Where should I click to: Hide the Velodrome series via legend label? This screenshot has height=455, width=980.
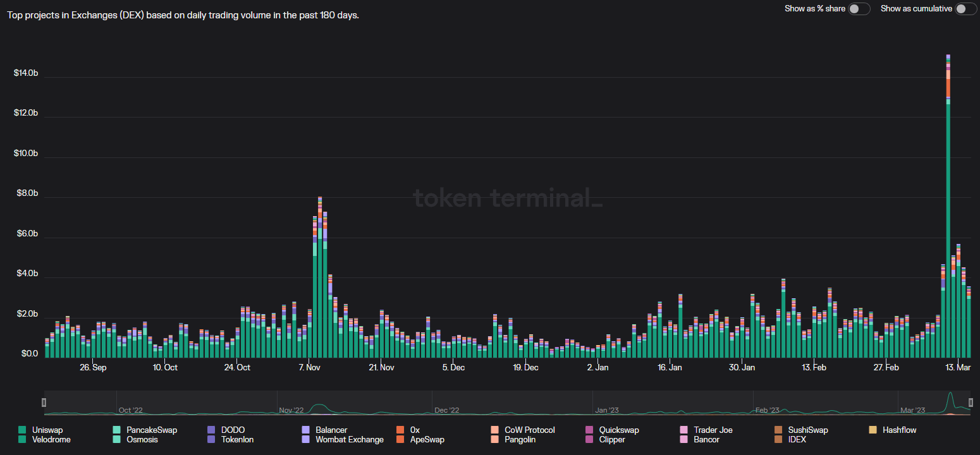(51, 440)
